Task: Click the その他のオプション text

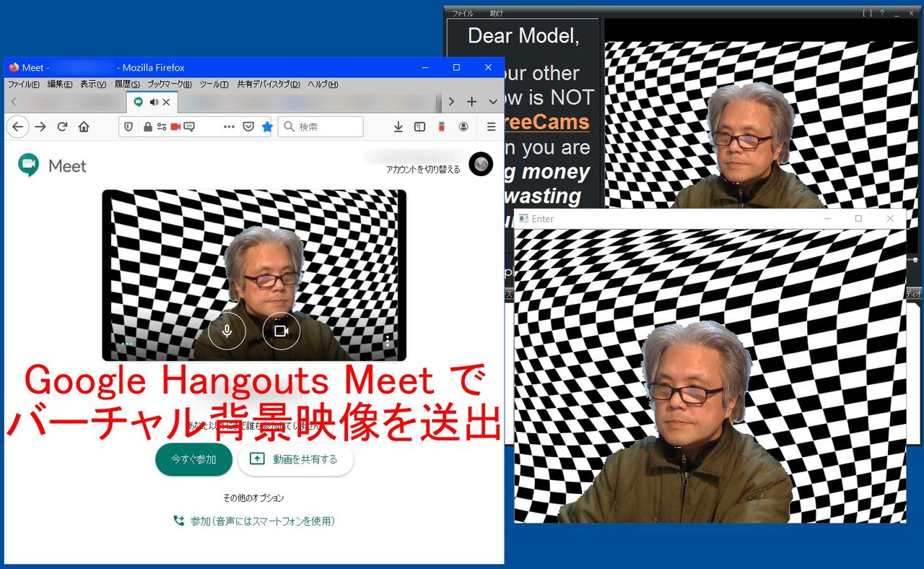Action: (253, 498)
